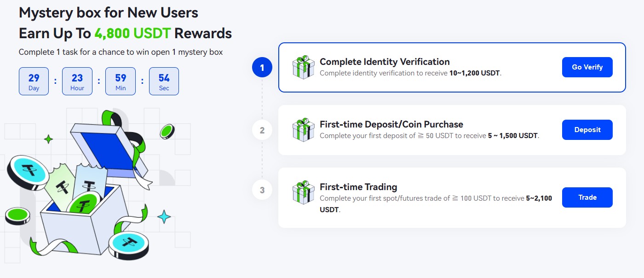Open the First-time Deposit/Coin Purchase card title
Image resolution: width=644 pixels, height=278 pixels.
391,124
